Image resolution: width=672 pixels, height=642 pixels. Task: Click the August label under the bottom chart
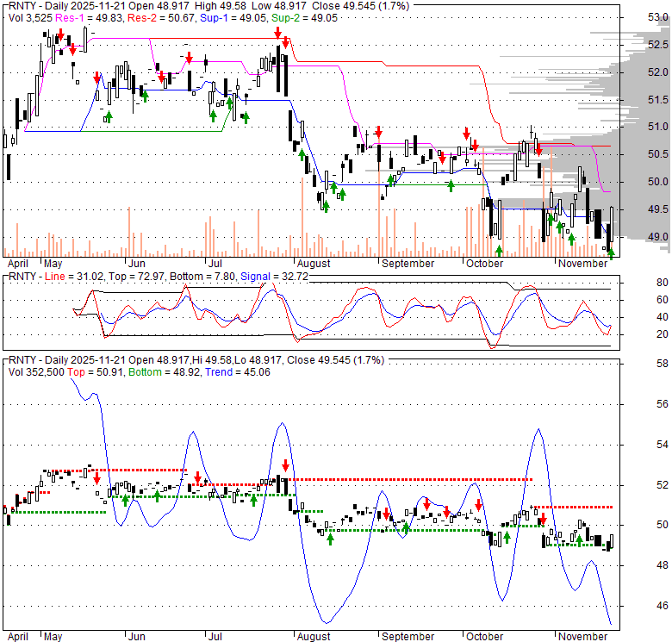click(314, 637)
